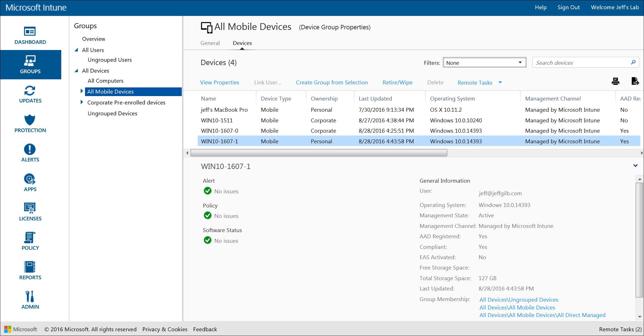
Task: Click Privacy & Cookies footer link
Action: point(165,329)
